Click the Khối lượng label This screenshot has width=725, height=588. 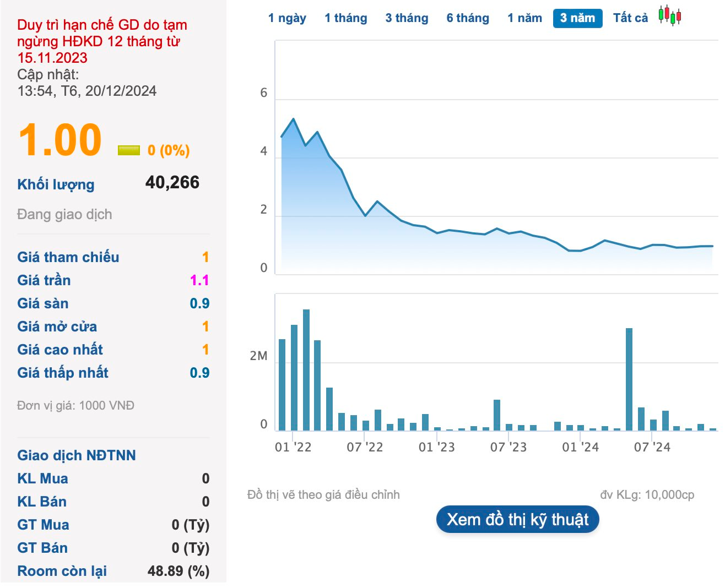(x=56, y=184)
